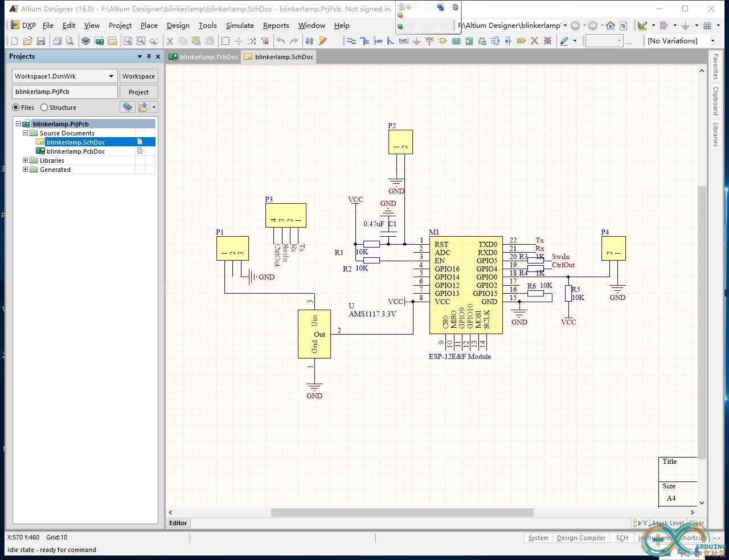Open the Design Compiler panel button

(581, 538)
